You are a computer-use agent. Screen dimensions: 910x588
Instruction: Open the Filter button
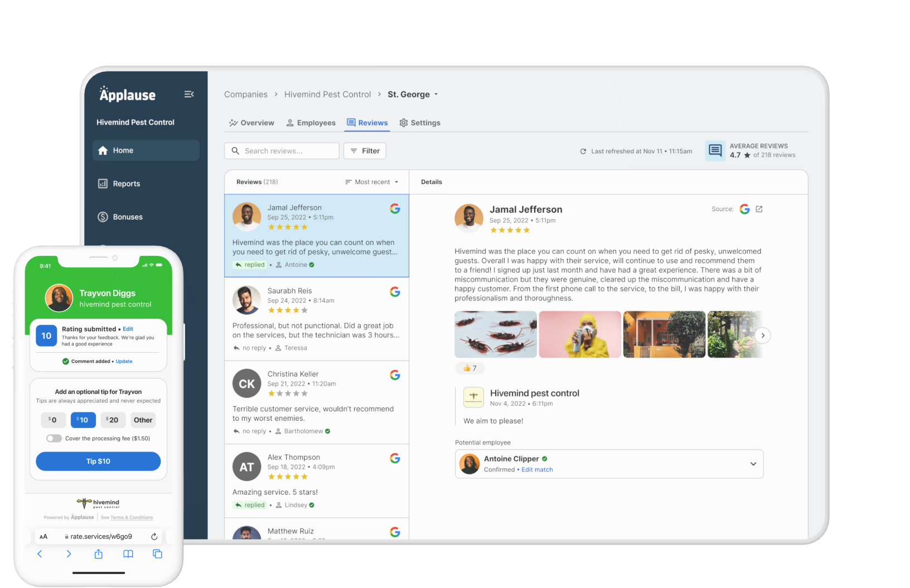pos(365,151)
